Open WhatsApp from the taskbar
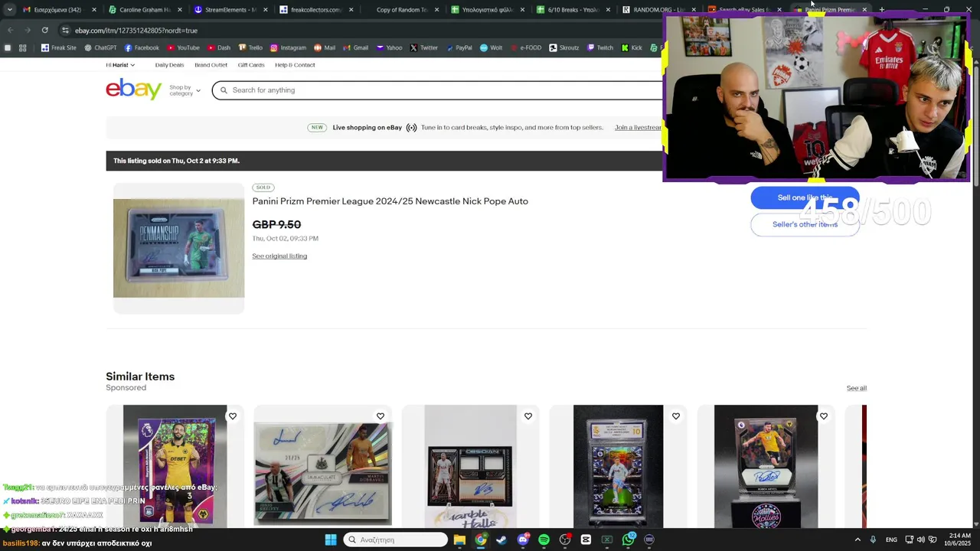The width and height of the screenshot is (980, 551). pos(629,540)
